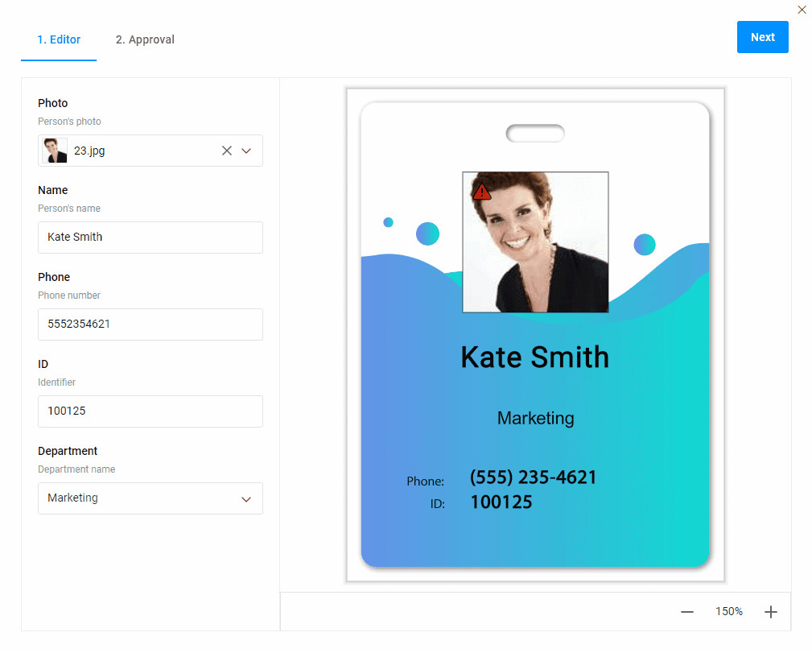Clear the selected photo 23.jpg
Viewport: 812px width, 653px height.
pyautogui.click(x=226, y=150)
